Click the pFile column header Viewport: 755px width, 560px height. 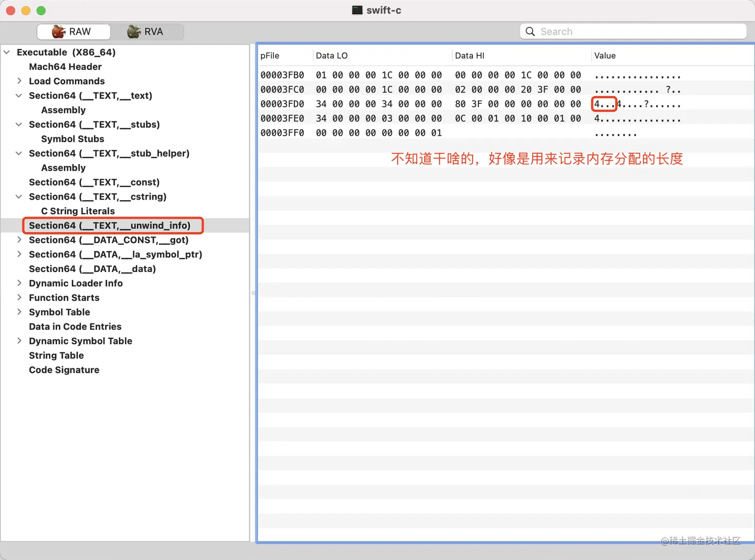(285, 55)
